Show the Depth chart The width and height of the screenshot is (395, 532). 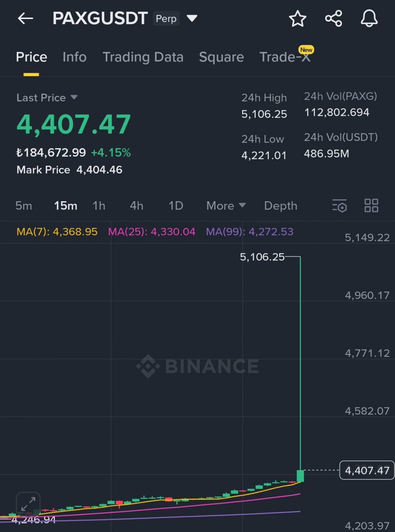(x=280, y=206)
